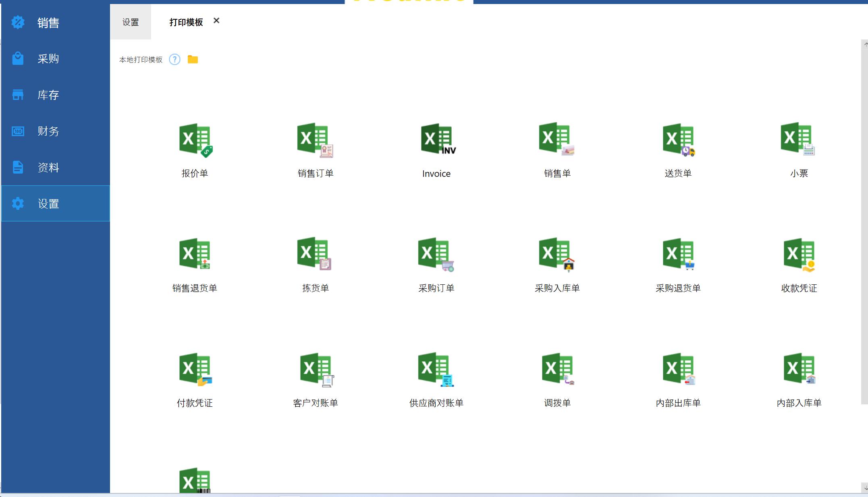Click the 收款凭证 label text
Screen dimensions: 868x497
(x=799, y=288)
